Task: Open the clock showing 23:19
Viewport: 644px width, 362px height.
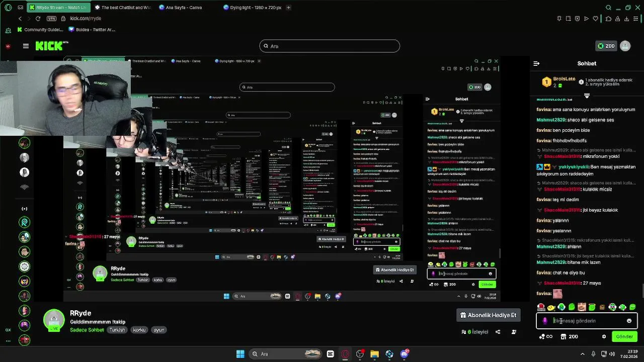Action: point(629,354)
